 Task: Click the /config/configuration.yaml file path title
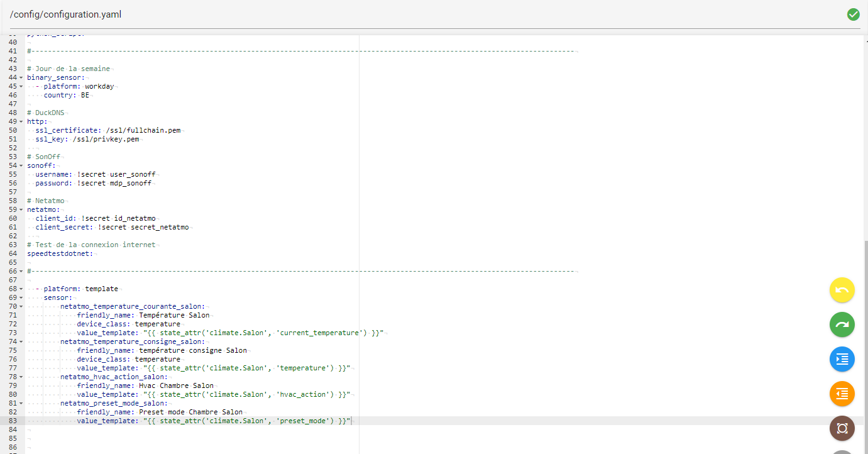tap(65, 14)
